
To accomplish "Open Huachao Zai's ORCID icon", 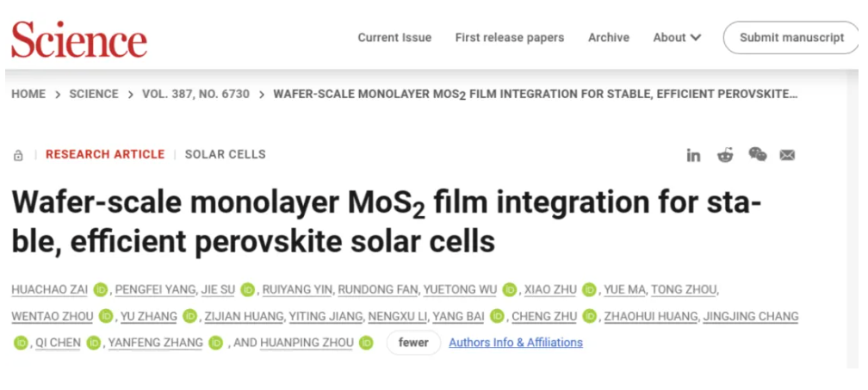I will 100,289.
